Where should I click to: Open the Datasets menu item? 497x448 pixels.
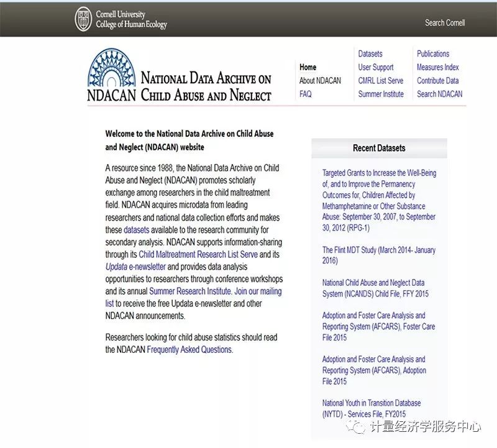click(370, 53)
